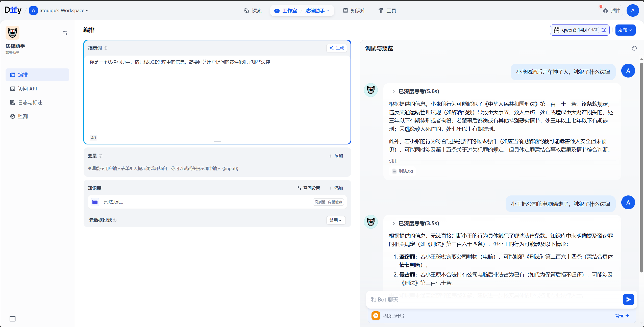The image size is (644, 327).
Task: Switch to the 知识库 tab
Action: [354, 11]
